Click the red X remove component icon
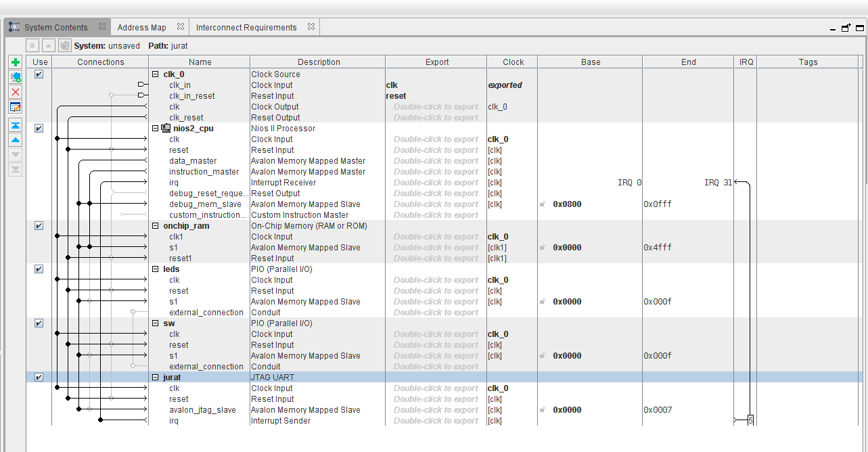 coord(16,92)
